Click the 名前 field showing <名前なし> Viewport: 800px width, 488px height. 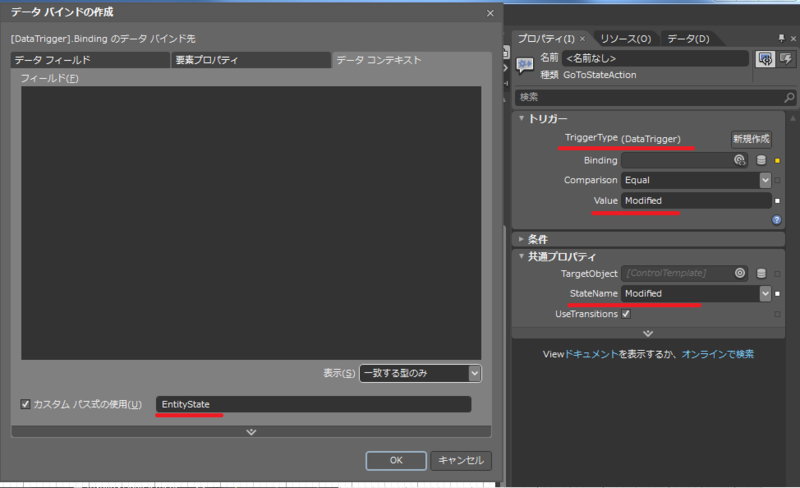click(655, 58)
